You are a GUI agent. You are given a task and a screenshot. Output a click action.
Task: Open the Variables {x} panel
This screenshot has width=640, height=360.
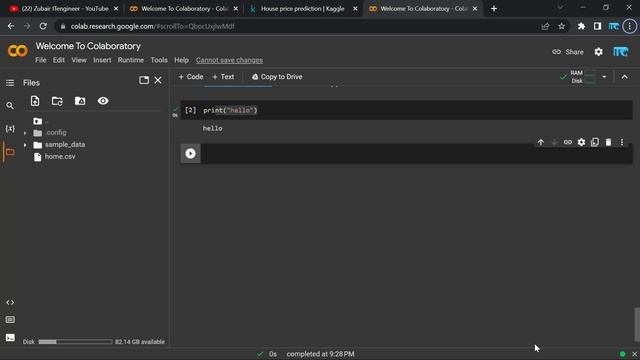10,129
